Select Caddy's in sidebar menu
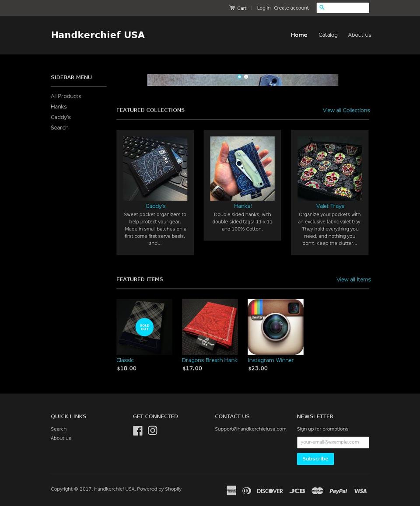The width and height of the screenshot is (420, 506). coord(61,117)
